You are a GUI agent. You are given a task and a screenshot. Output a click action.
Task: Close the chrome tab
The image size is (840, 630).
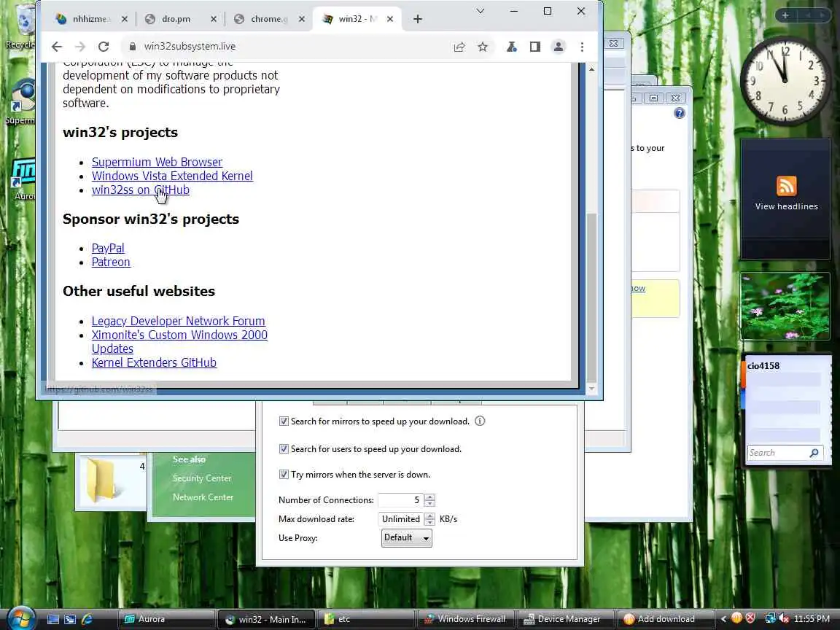pos(302,19)
